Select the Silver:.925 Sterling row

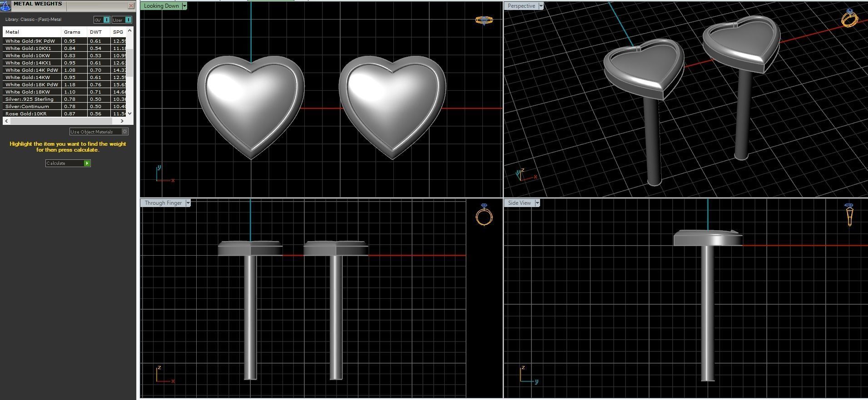pyautogui.click(x=64, y=99)
